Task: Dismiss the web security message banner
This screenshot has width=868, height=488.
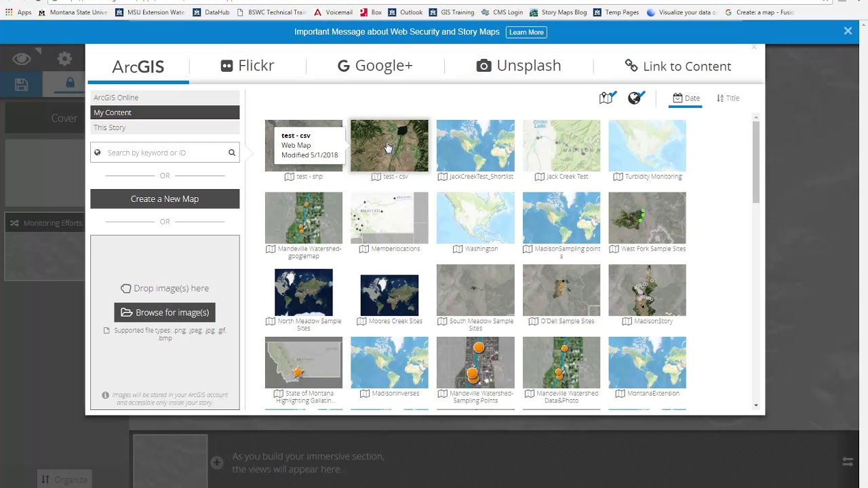Action: (848, 31)
